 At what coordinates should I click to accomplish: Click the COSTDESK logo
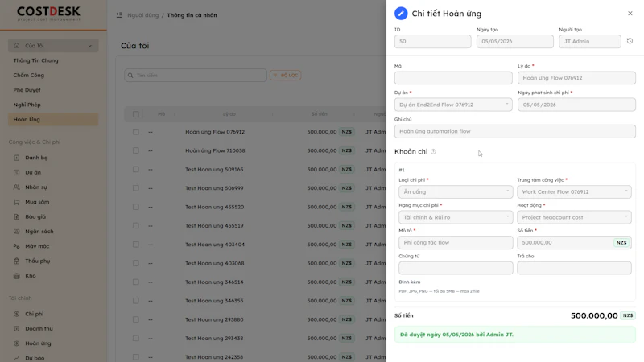click(48, 14)
